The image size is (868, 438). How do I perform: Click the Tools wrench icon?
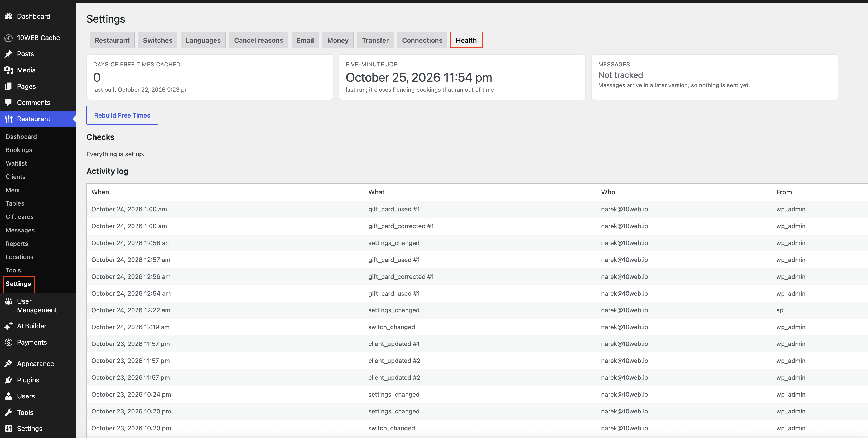tap(9, 412)
